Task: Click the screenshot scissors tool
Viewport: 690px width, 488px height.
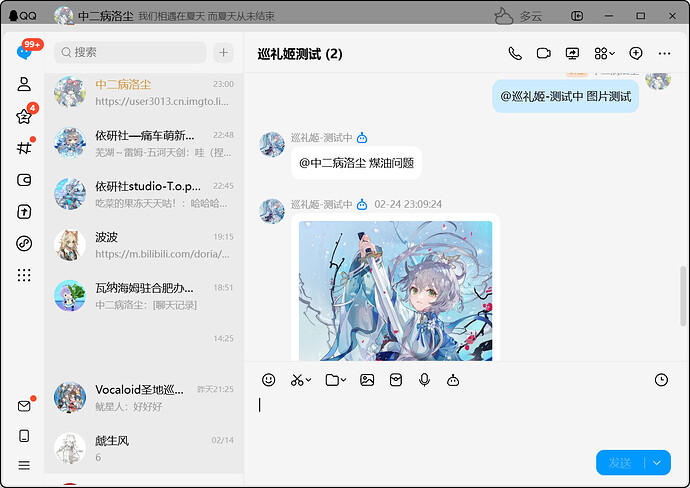Action: (297, 380)
